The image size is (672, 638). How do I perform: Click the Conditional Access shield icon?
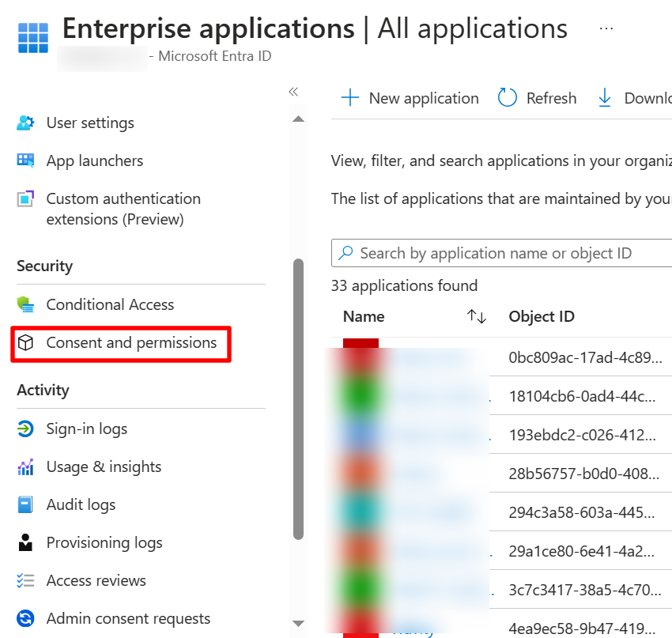tap(25, 304)
